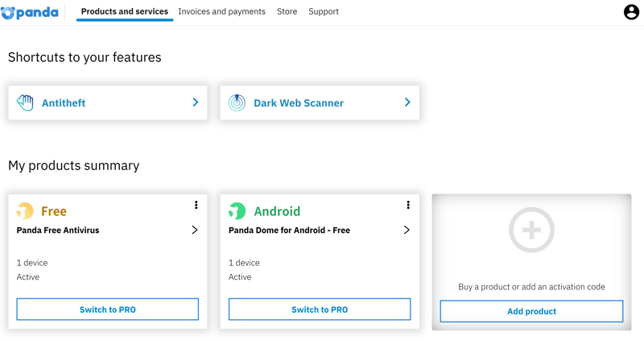Image resolution: width=644 pixels, height=341 pixels.
Task: Click the Panda logo in the header
Action: pos(30,13)
